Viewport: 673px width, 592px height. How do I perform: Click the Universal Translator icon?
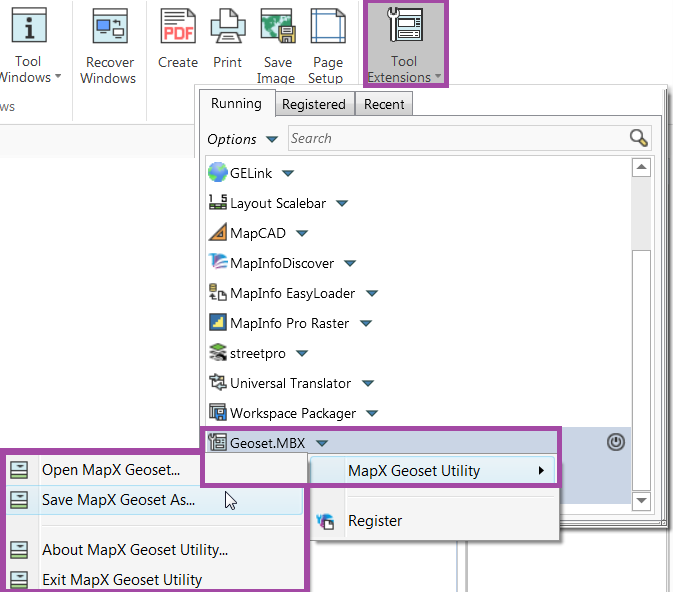click(x=218, y=382)
